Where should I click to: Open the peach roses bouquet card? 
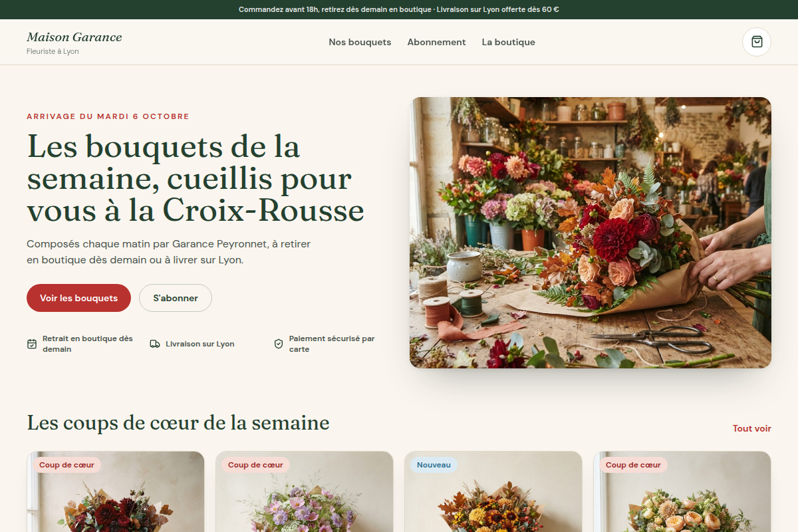tap(682, 492)
